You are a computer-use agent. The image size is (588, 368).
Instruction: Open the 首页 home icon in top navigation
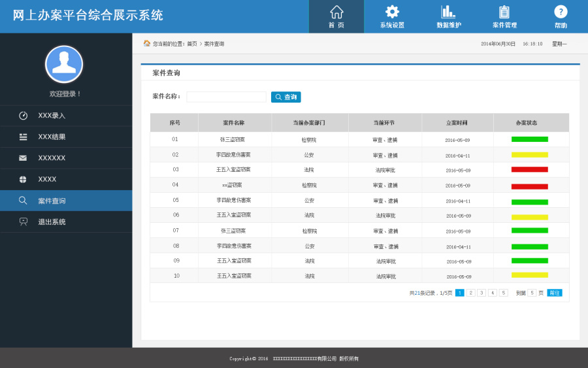[x=336, y=12]
